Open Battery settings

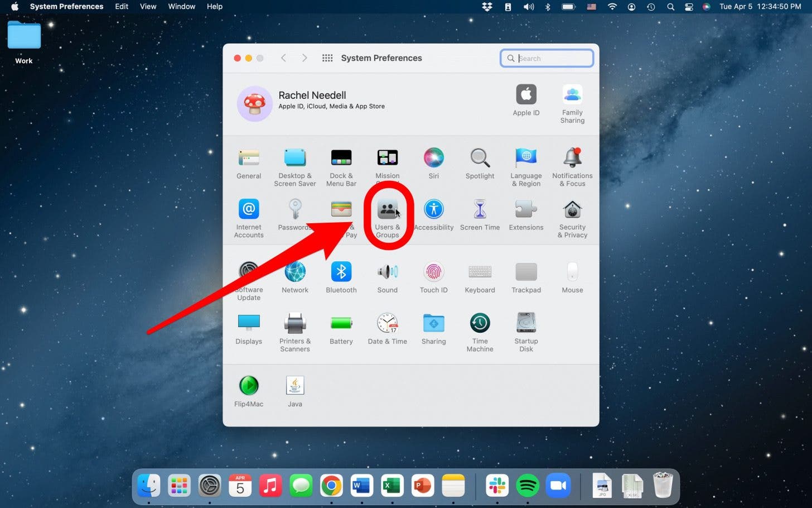[x=341, y=324]
